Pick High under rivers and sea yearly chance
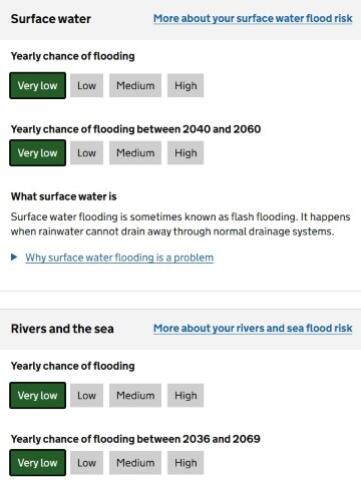361x480 pixels. coord(186,396)
